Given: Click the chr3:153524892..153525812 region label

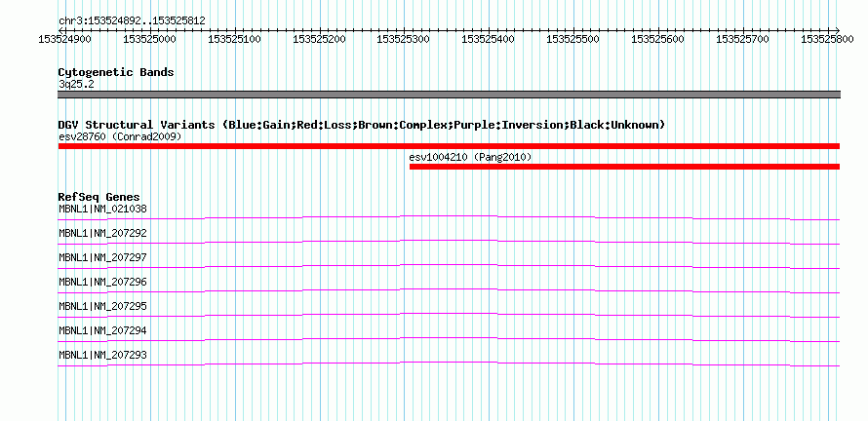Looking at the screenshot, I should coord(132,21).
